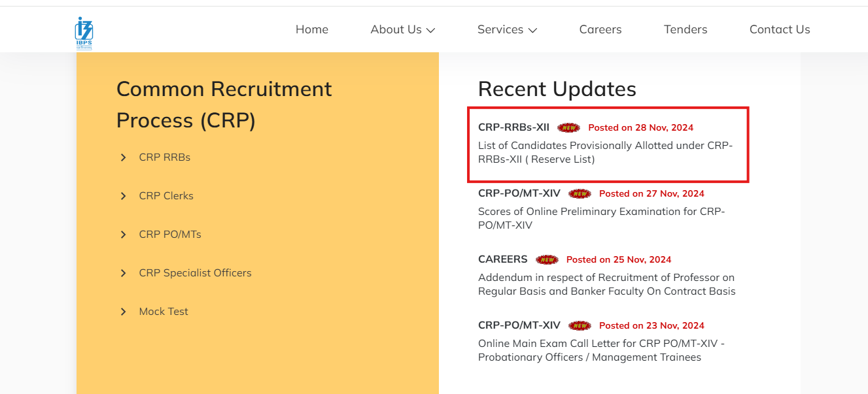Open the Careers menu item
Viewport: 868px width, 394px height.
click(x=600, y=29)
